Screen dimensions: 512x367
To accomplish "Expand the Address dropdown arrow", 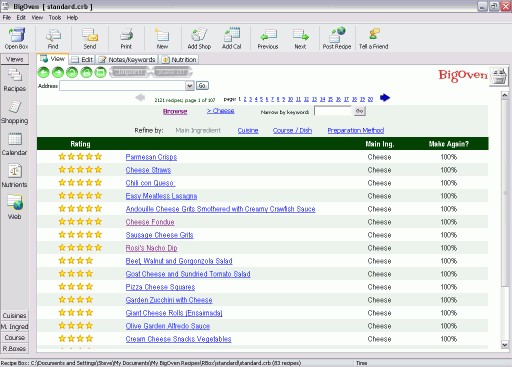I will click(x=190, y=86).
